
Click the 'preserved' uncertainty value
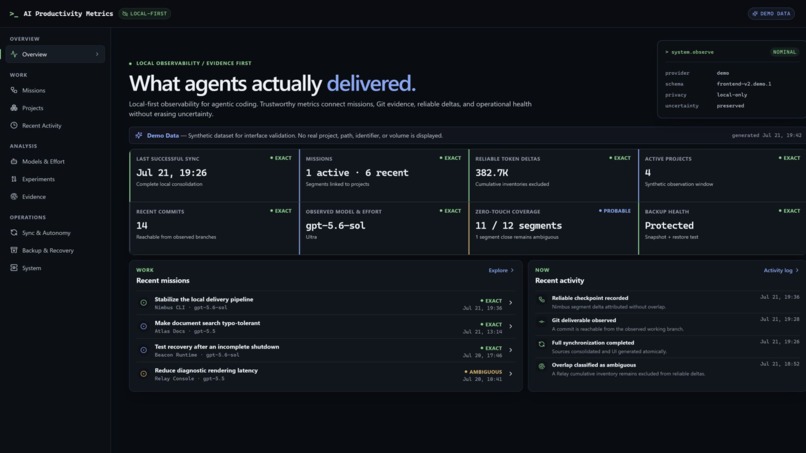tap(730, 106)
